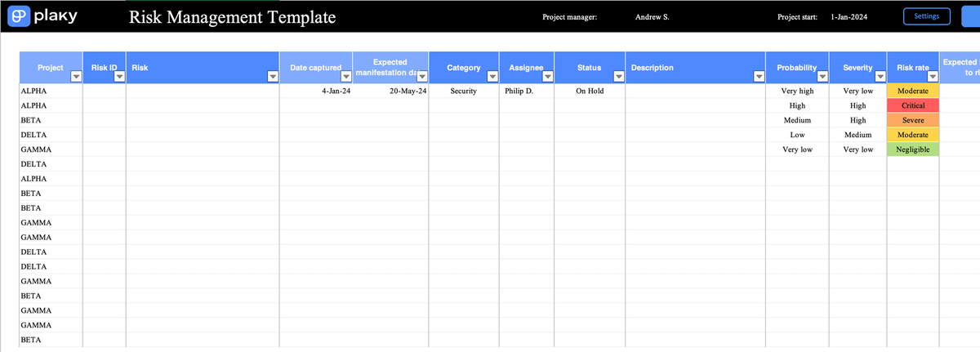Click the Philip D. assignee cell
Viewport: 980px width, 352px height.
click(519, 91)
